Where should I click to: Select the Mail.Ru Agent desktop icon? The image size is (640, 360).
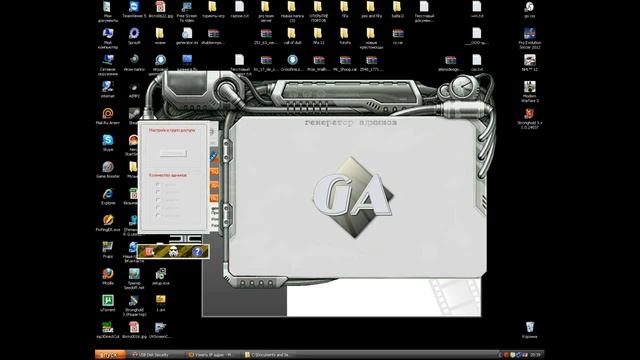[108, 117]
